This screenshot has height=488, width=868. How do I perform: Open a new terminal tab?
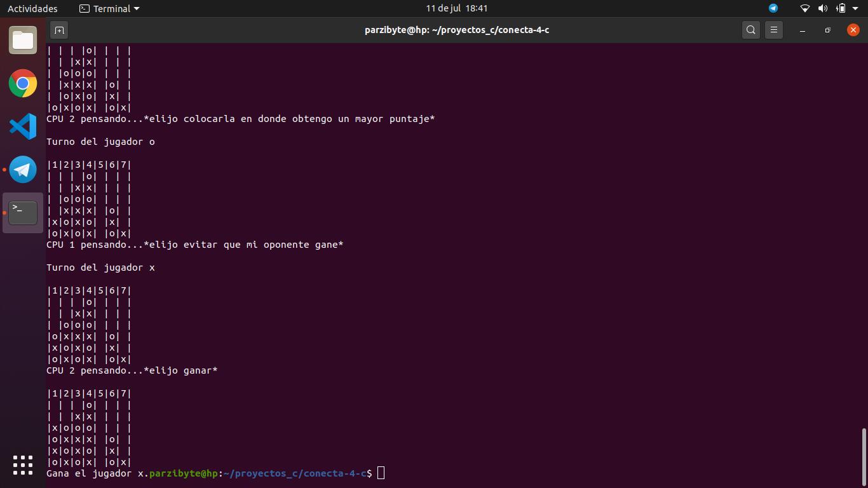tap(59, 30)
